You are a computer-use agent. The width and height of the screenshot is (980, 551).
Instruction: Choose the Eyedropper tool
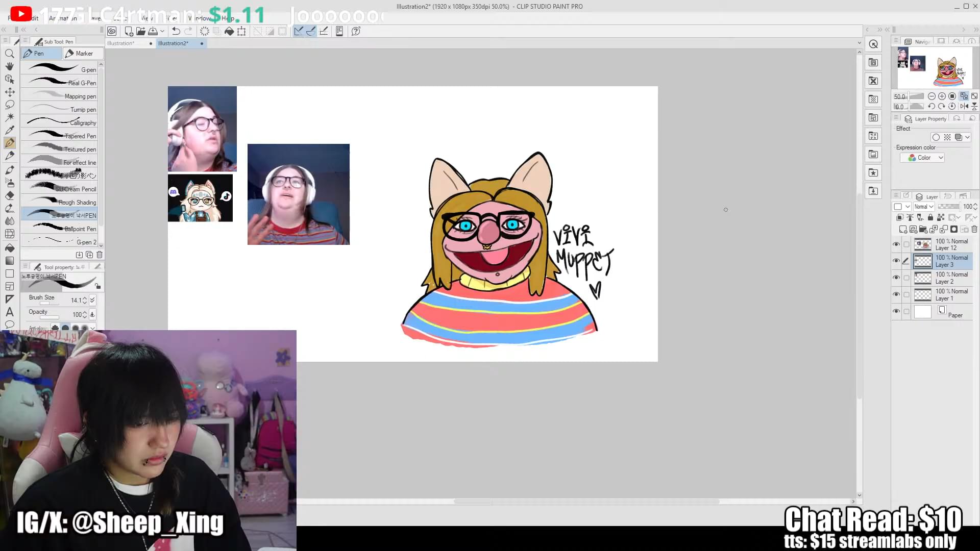pyautogui.click(x=10, y=130)
